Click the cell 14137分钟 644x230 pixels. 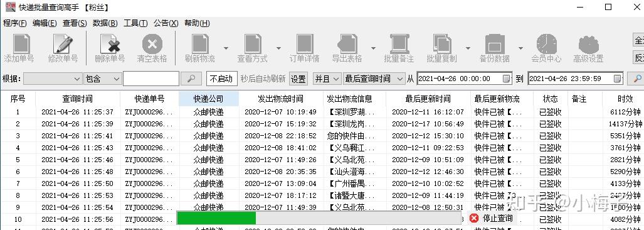point(626,124)
